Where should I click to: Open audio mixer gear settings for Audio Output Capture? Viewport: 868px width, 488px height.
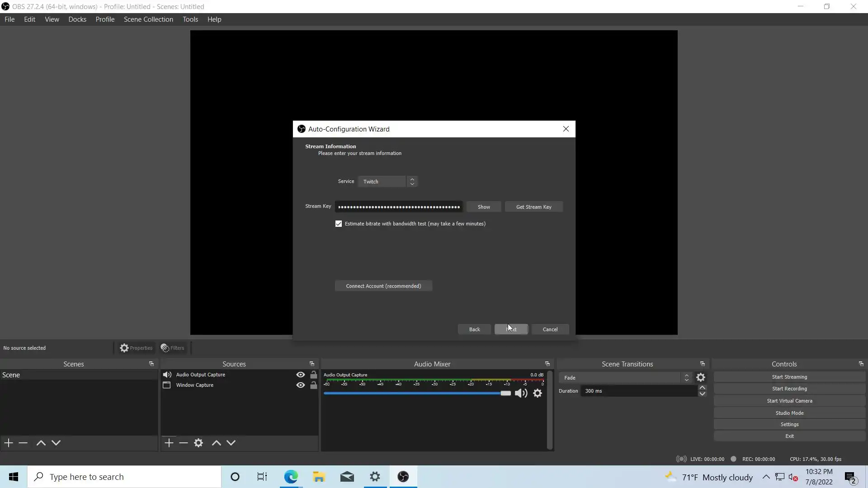click(538, 393)
